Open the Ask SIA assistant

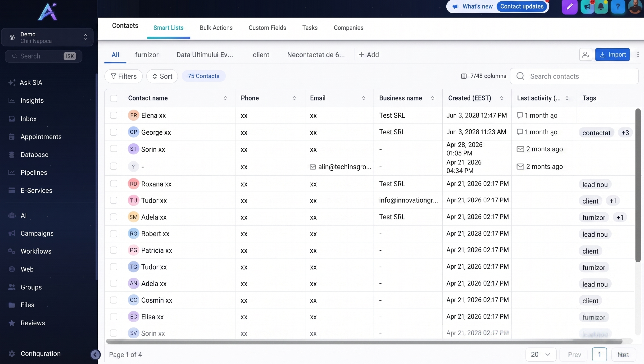(x=25, y=82)
